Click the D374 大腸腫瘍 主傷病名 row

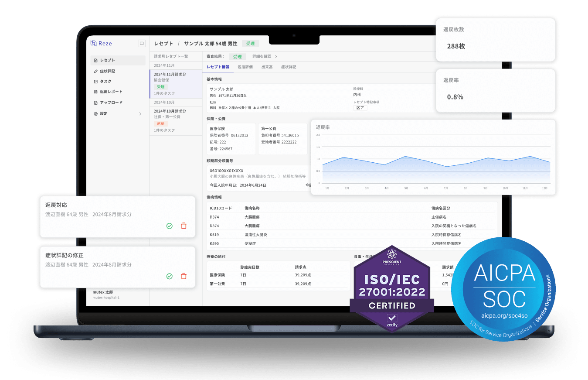352,217
